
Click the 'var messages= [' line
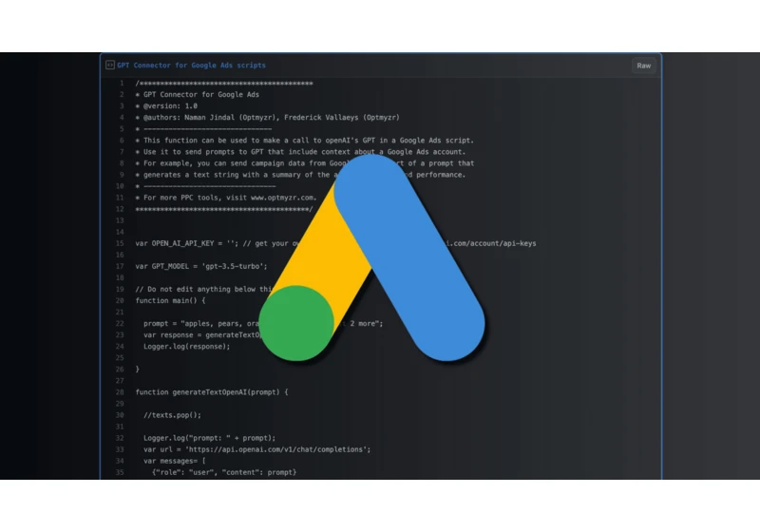[x=175, y=461]
